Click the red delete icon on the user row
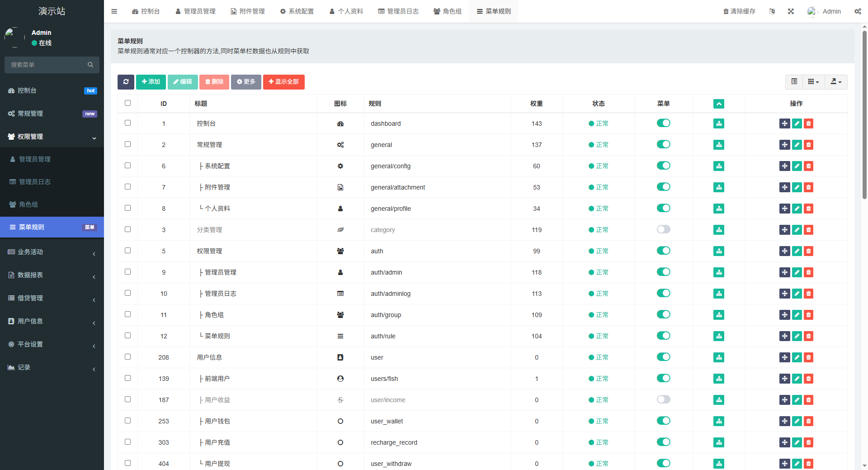This screenshot has height=470, width=868. 808,357
